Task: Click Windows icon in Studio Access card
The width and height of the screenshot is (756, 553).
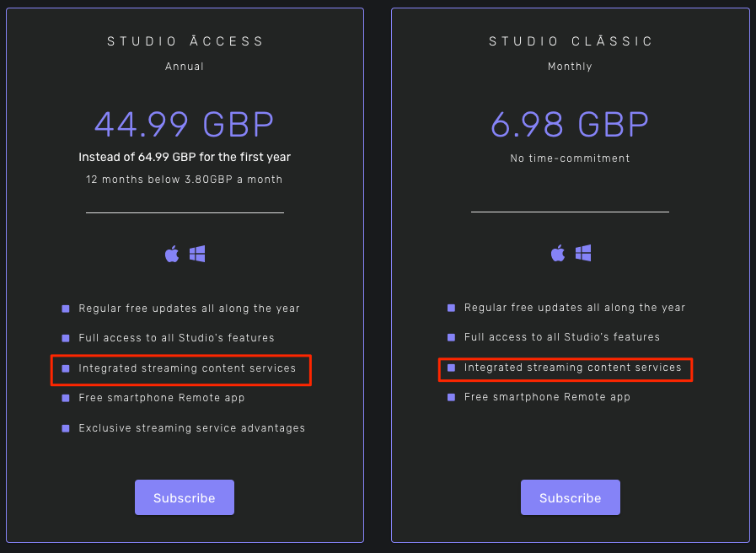Action: point(197,254)
